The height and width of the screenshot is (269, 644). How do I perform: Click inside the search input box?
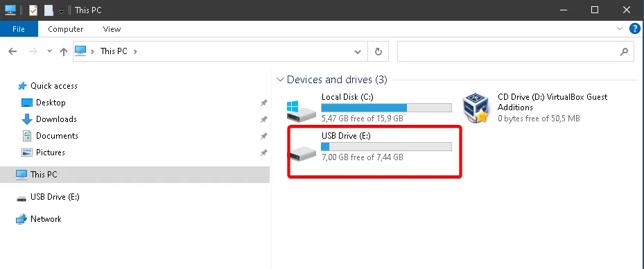tap(507, 51)
